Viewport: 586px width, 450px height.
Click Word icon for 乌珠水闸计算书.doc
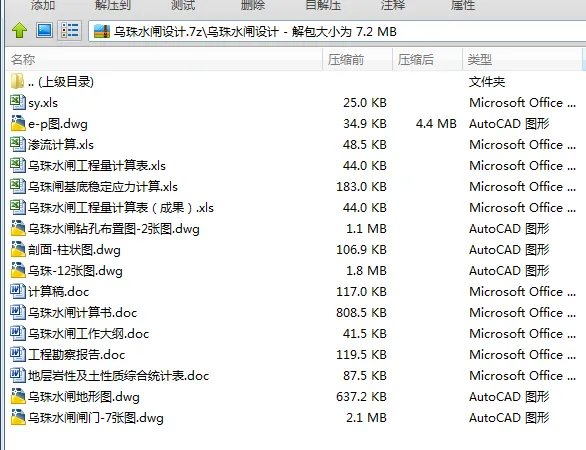[x=18, y=312]
